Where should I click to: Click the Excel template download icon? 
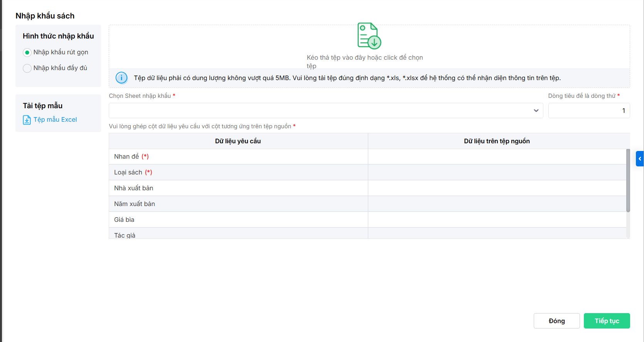(x=27, y=120)
